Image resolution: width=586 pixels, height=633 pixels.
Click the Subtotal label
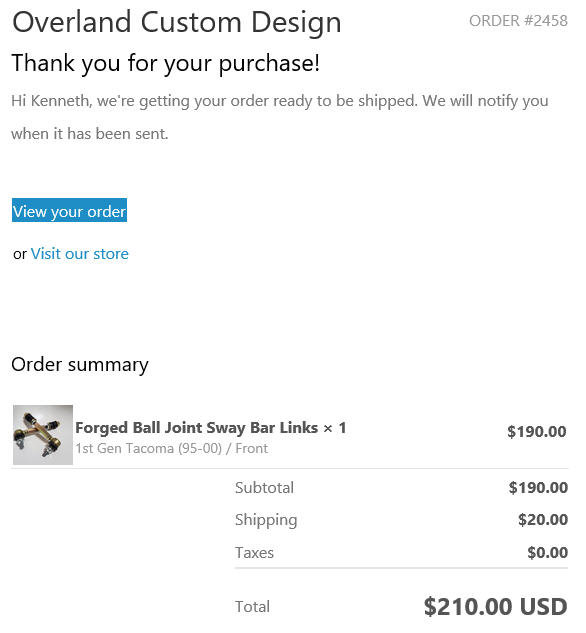264,488
